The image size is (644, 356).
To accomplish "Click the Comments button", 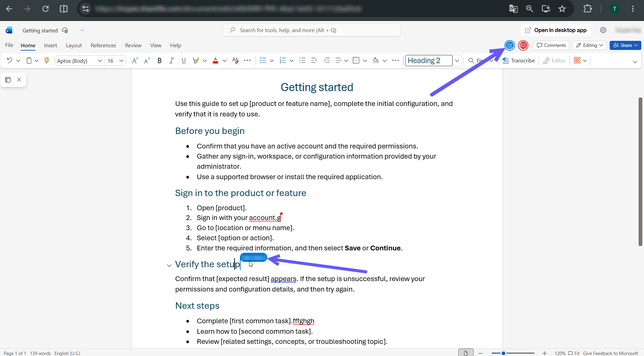I will point(551,45).
